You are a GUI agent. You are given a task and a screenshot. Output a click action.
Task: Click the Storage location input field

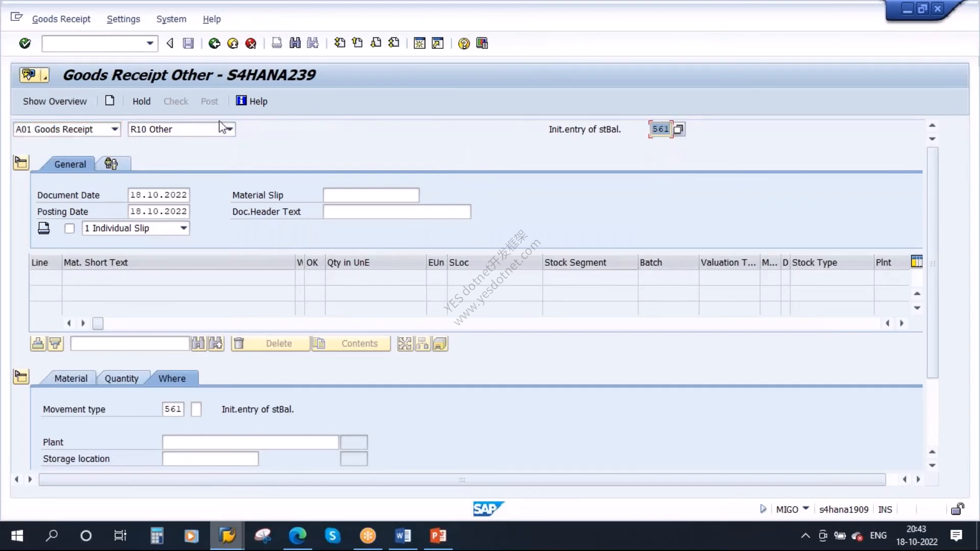point(210,459)
